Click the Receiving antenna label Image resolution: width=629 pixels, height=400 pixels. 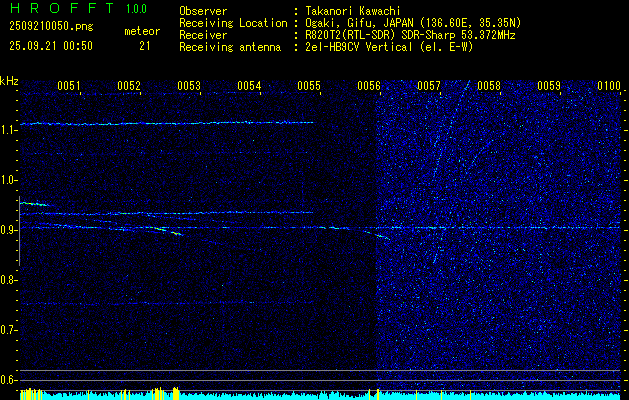coord(230,47)
